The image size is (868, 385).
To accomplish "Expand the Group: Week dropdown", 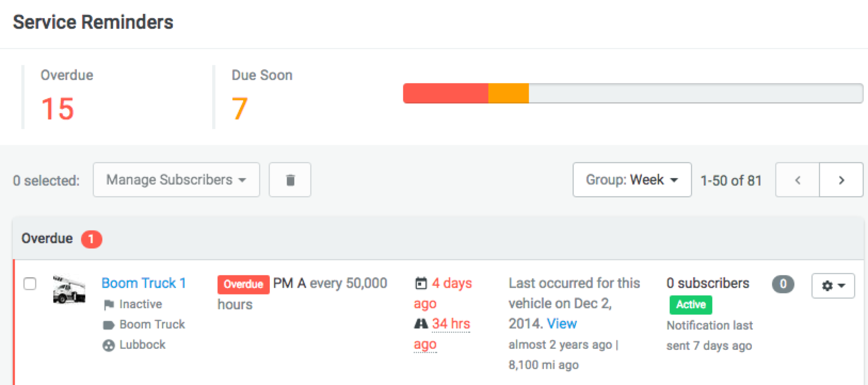I will pyautogui.click(x=632, y=180).
